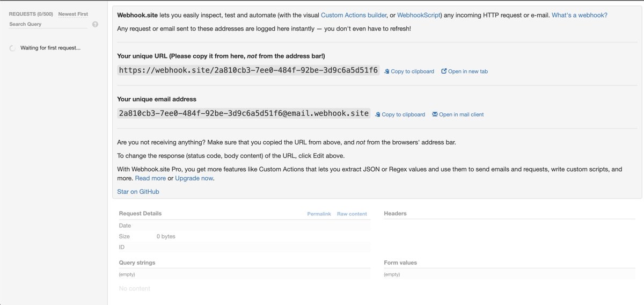Click the Query strings section heading
The height and width of the screenshot is (305, 644).
(x=137, y=263)
